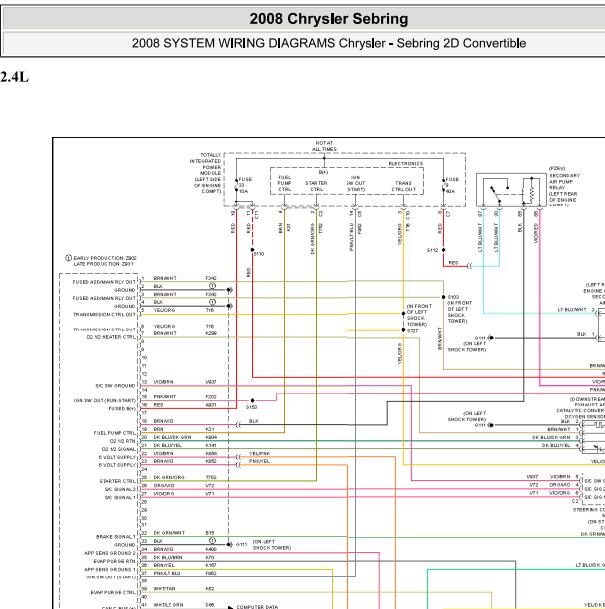Click the "S/C SIGNAL 1" pin label
Screen dimensions: 605x609
(x=120, y=497)
